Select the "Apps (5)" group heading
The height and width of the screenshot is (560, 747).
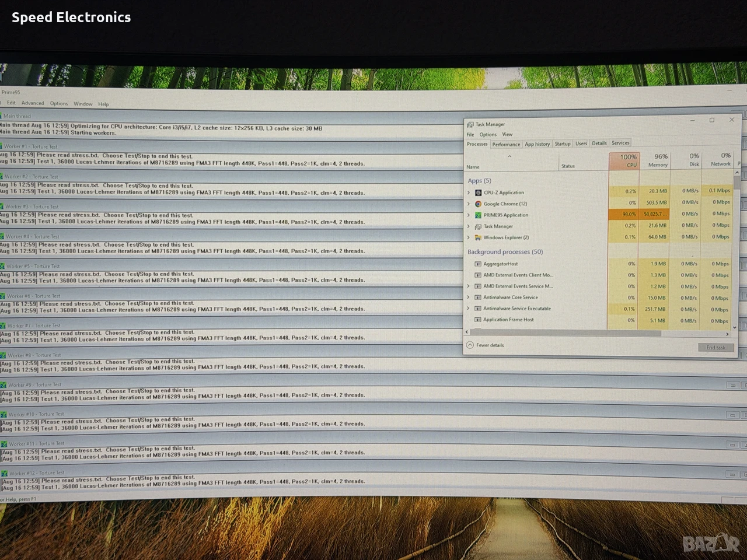pos(479,181)
